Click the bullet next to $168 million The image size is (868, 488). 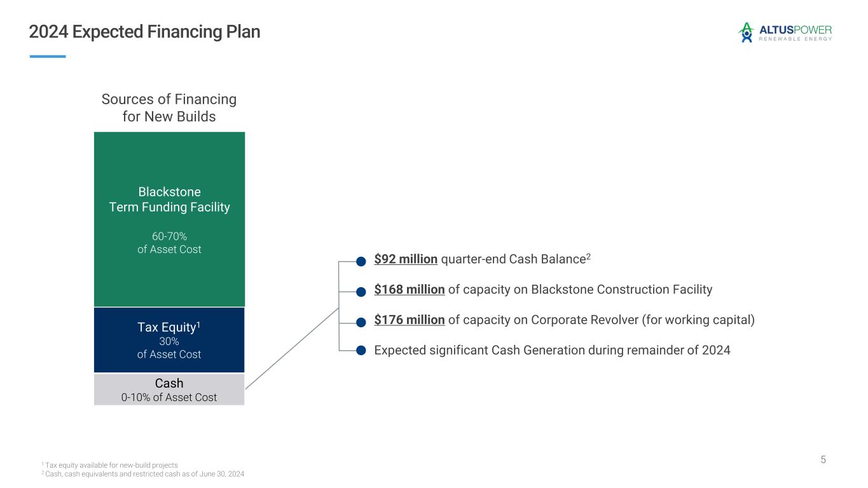pos(361,292)
